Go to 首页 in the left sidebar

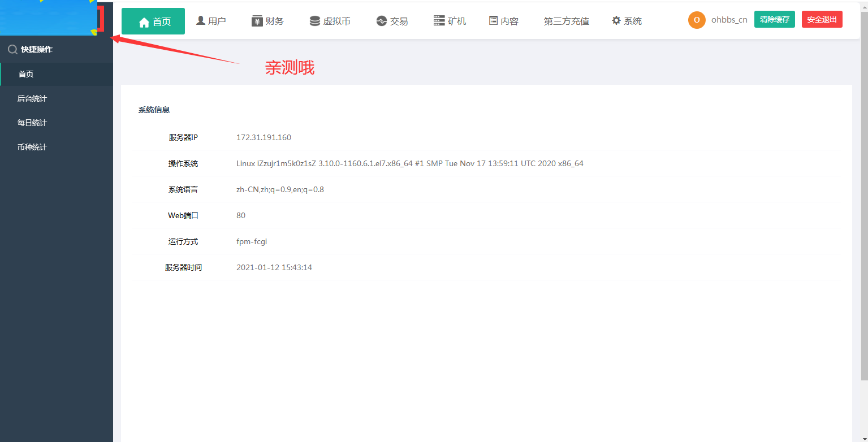point(26,74)
